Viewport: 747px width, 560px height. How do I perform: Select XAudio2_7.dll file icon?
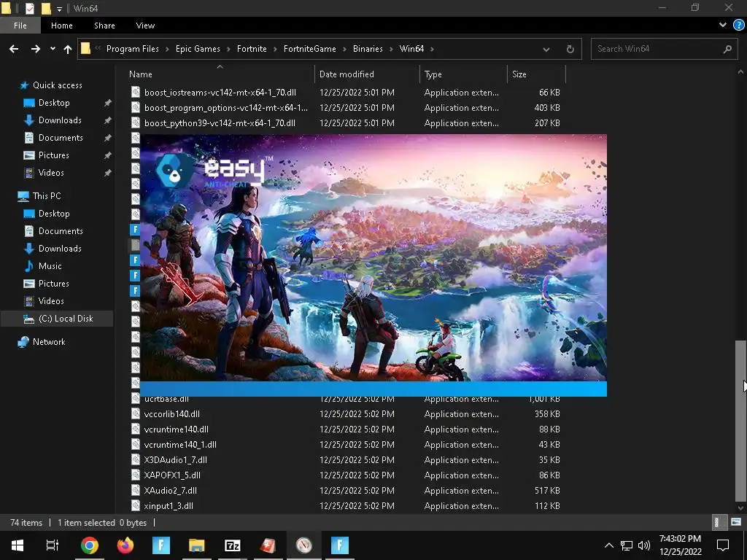click(135, 491)
